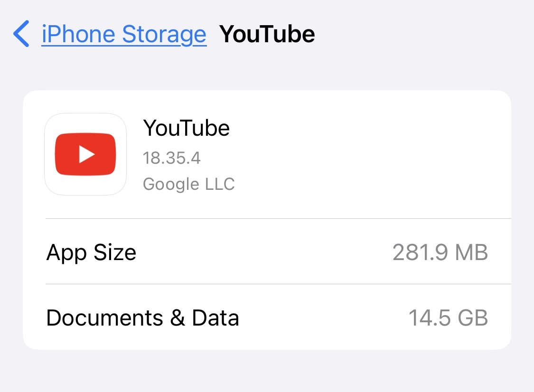The image size is (534, 392).
Task: Select the App Size label
Action: point(91,252)
